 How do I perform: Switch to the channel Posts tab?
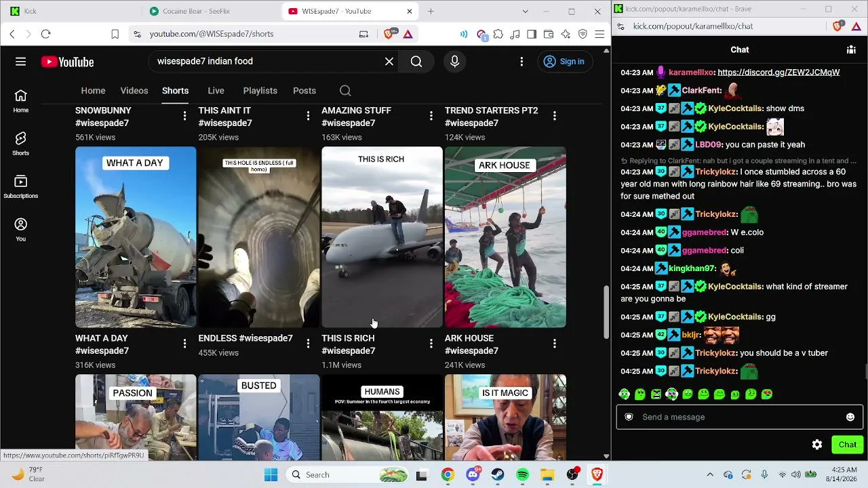304,91
